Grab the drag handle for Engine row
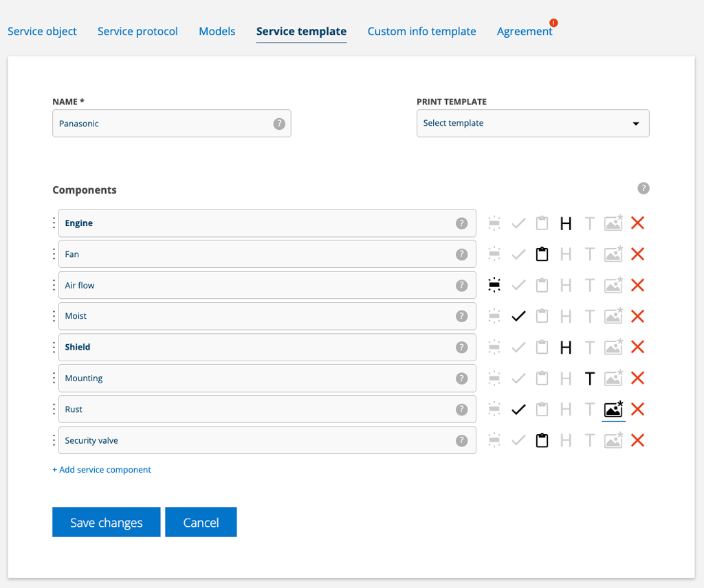Viewport: 704px width, 588px height. click(54, 223)
